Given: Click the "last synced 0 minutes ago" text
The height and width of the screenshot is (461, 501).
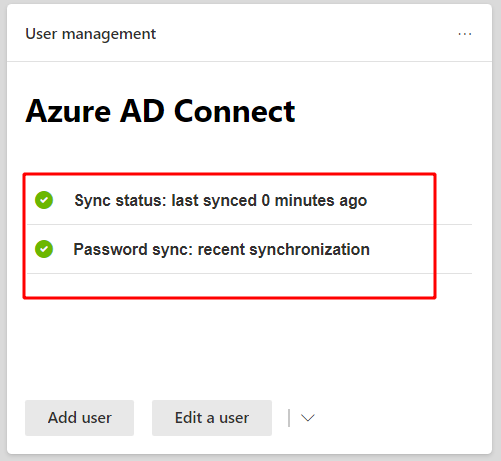Looking at the screenshot, I should pos(269,201).
